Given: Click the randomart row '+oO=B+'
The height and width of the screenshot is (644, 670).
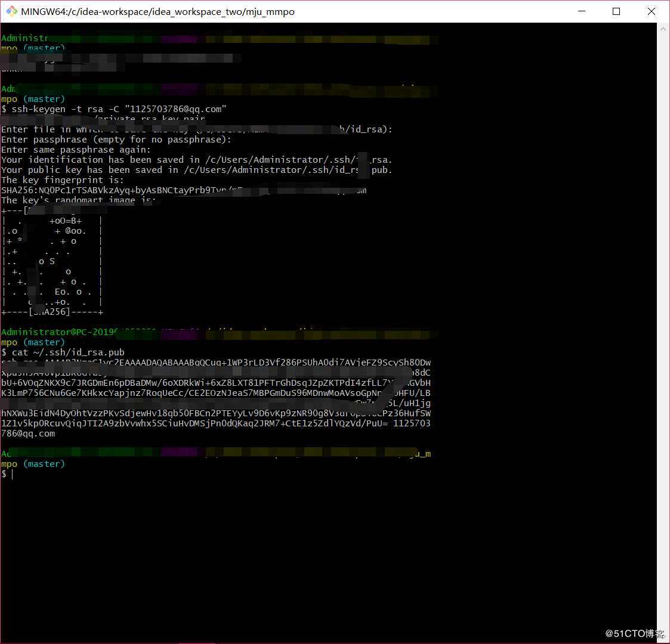Looking at the screenshot, I should click(x=52, y=221).
